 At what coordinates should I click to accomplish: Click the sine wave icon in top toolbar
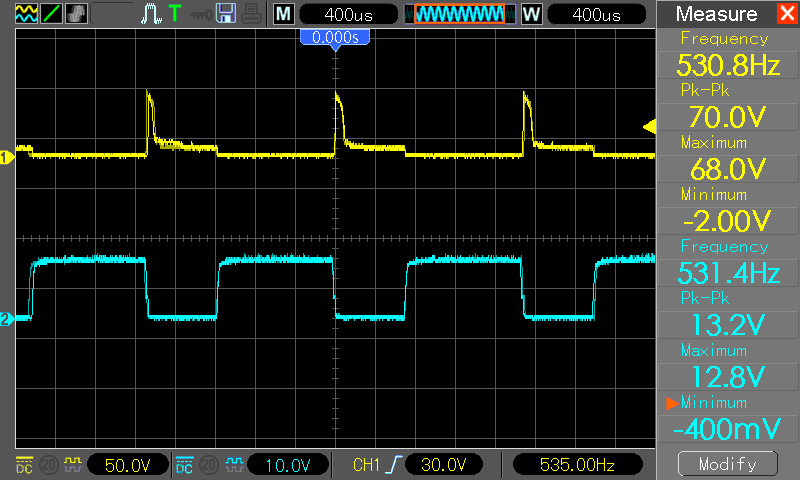tap(26, 14)
